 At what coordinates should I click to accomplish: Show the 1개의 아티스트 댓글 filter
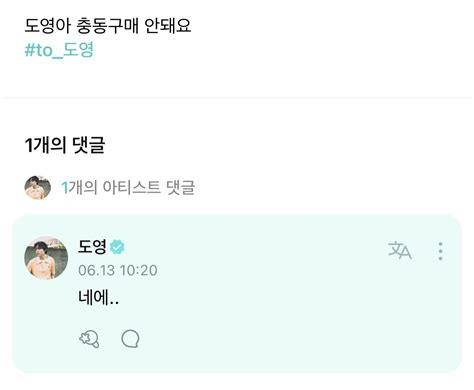tap(128, 187)
